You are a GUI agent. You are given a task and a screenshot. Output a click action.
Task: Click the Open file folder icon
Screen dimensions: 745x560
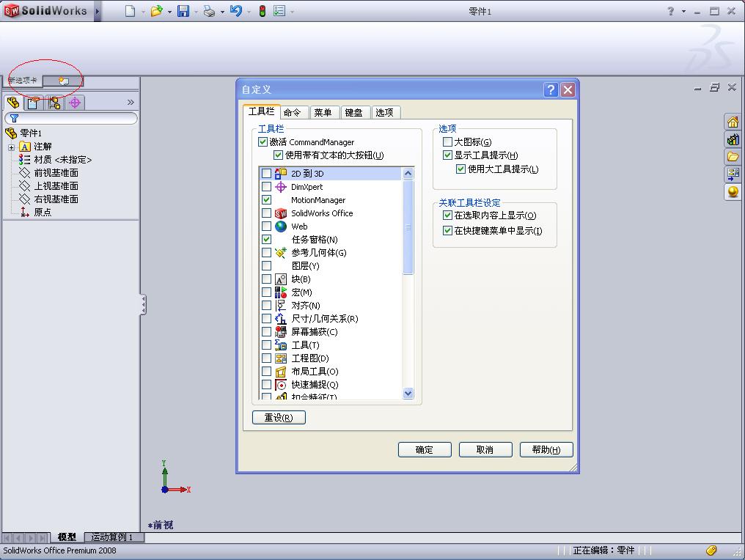tap(156, 11)
